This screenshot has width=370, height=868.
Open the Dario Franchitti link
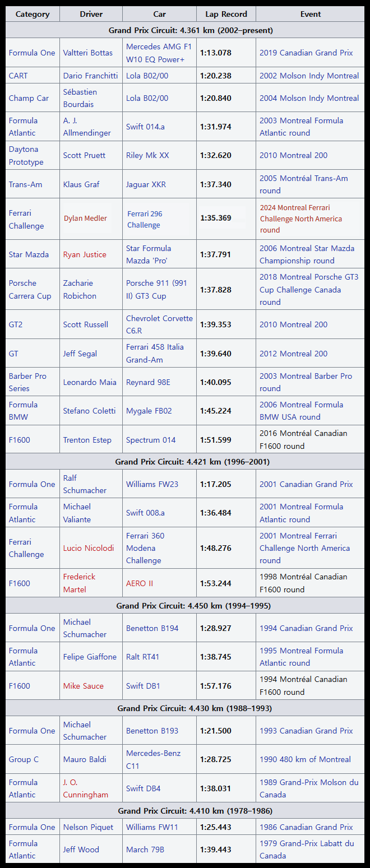click(90, 76)
